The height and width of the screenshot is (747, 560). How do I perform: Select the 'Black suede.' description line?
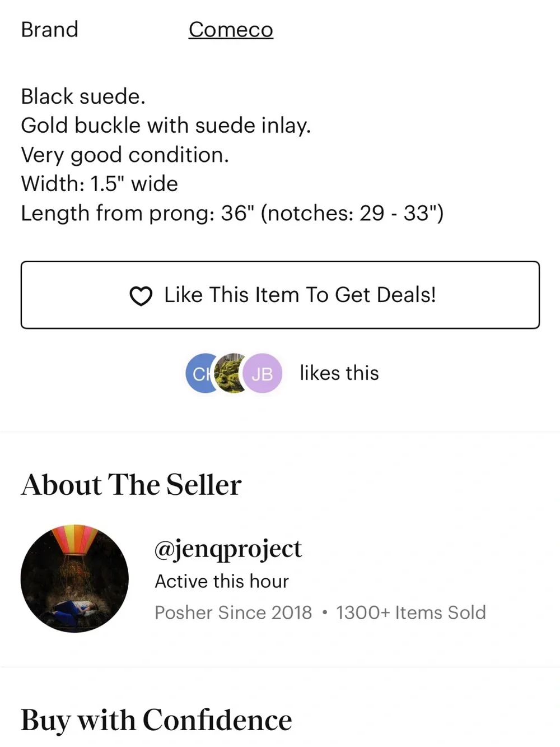pyautogui.click(x=83, y=96)
